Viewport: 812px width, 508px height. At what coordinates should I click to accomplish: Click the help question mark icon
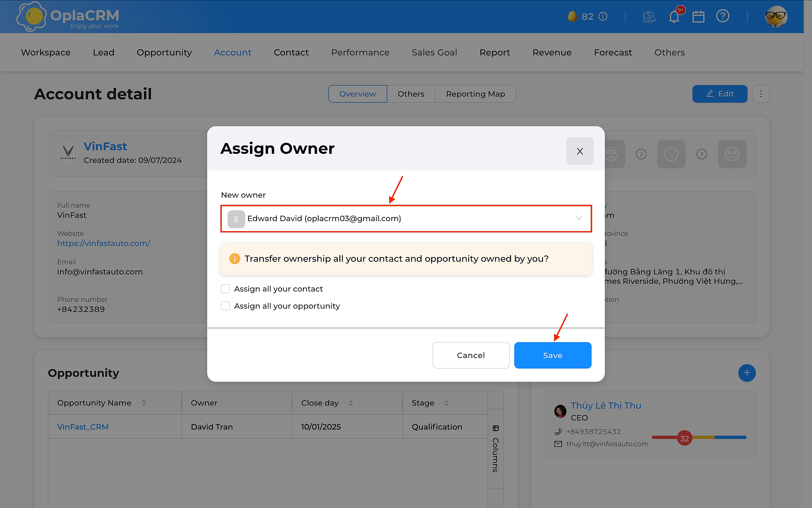[x=723, y=16]
